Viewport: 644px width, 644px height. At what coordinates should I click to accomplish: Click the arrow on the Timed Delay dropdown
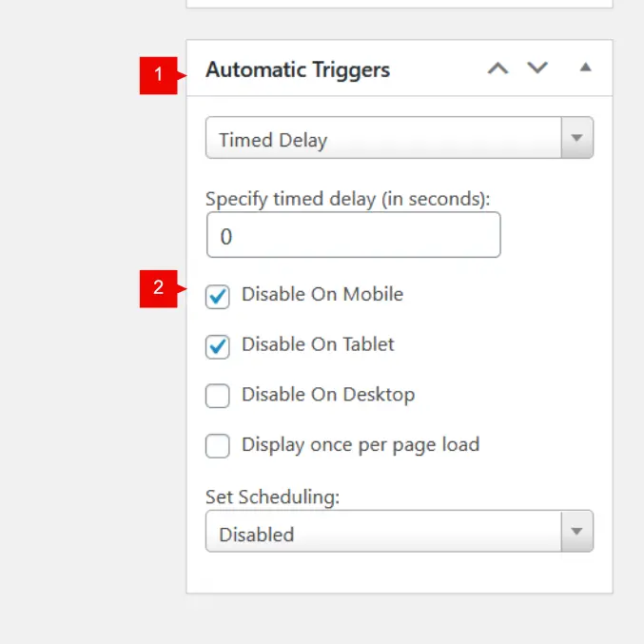coord(576,138)
